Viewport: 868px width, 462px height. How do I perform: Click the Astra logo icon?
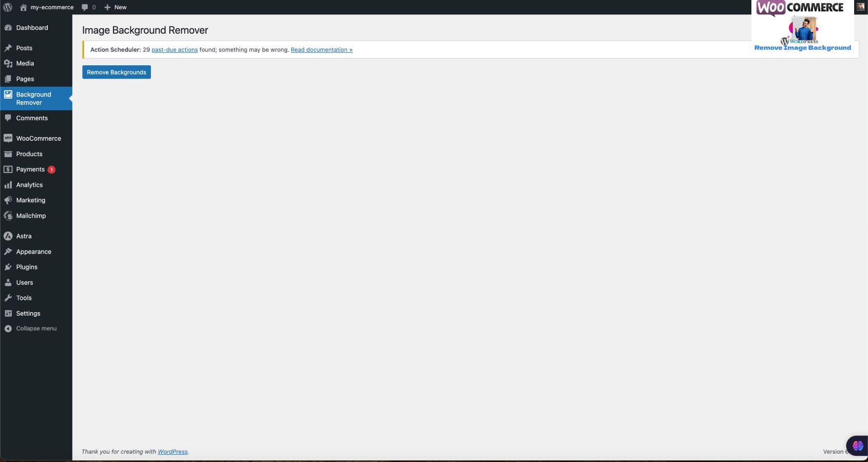tap(8, 236)
